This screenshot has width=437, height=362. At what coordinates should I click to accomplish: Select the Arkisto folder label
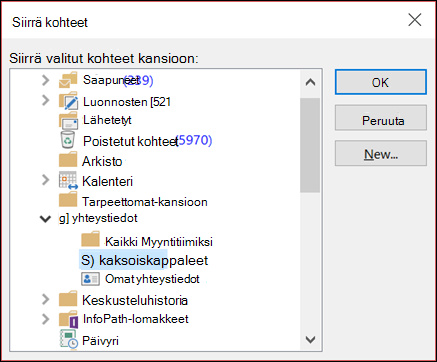pyautogui.click(x=102, y=161)
